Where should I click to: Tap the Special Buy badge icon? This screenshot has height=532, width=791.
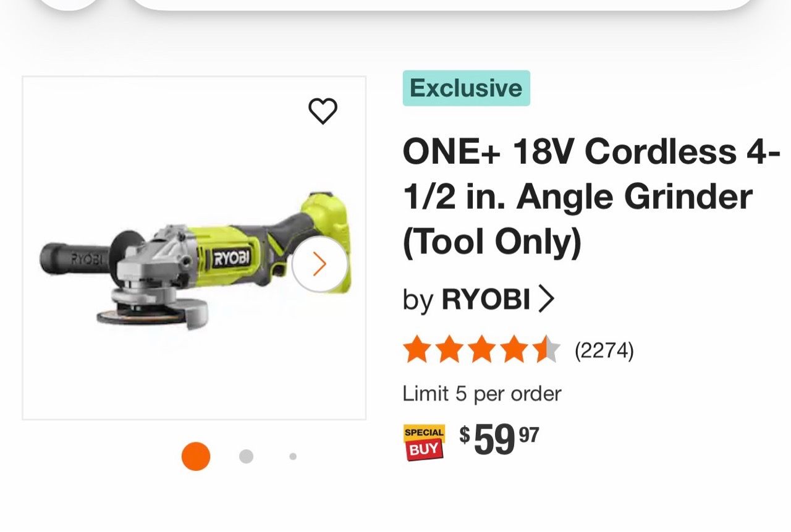tap(424, 442)
